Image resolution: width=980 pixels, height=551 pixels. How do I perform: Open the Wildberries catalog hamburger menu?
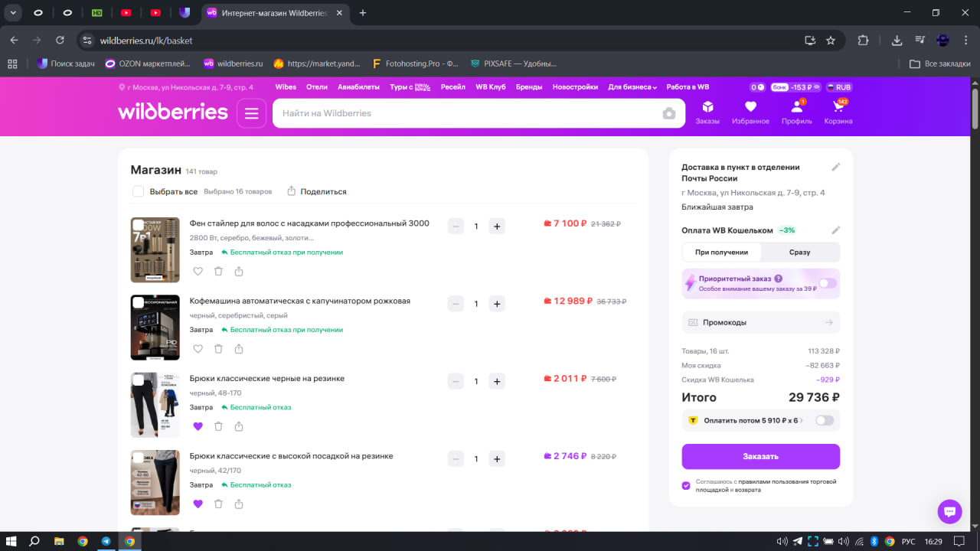pos(251,113)
